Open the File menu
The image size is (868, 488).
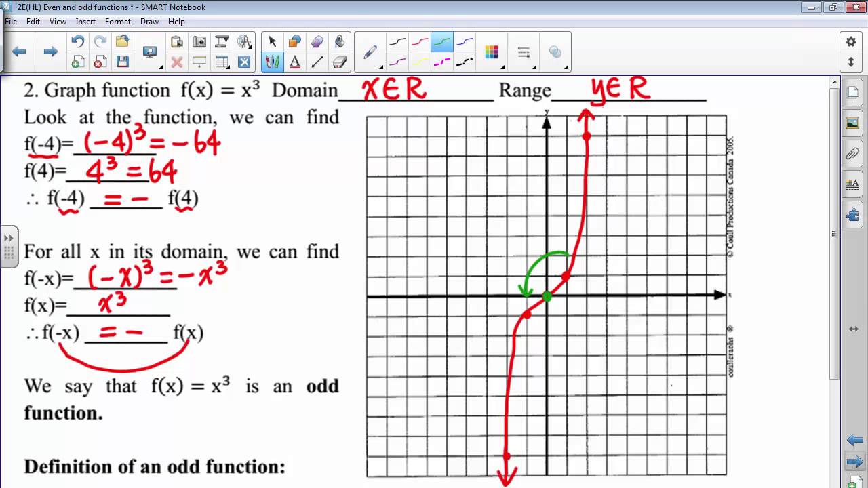[11, 22]
